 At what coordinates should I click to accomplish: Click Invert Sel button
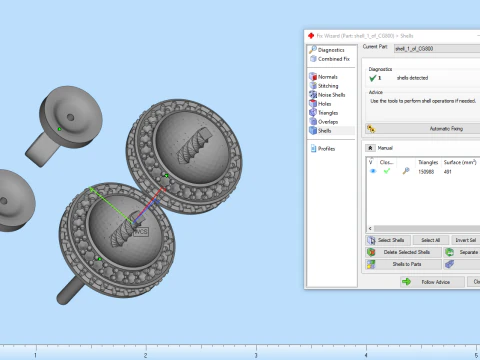[465, 240]
